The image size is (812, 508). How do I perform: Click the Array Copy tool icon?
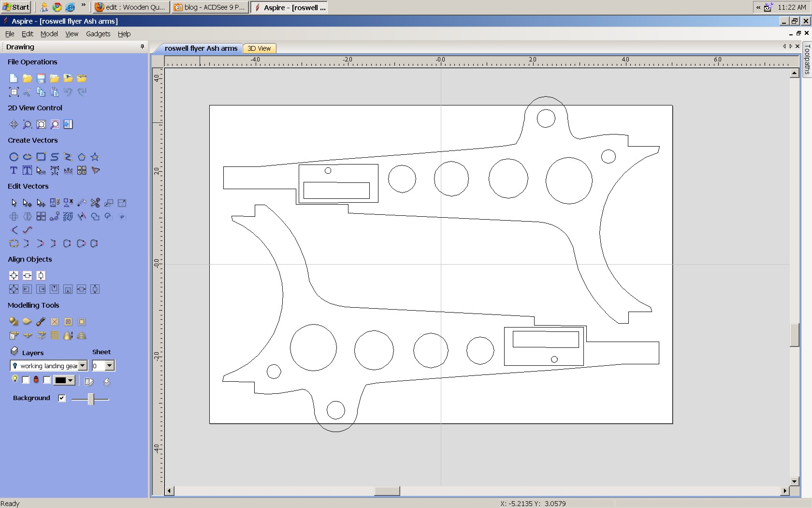tap(41, 216)
